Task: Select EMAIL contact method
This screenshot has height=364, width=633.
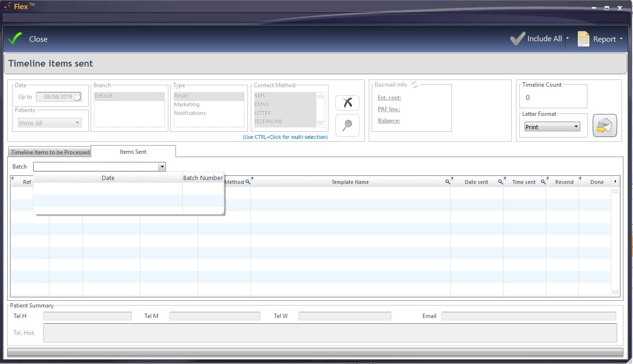Action: 285,104
